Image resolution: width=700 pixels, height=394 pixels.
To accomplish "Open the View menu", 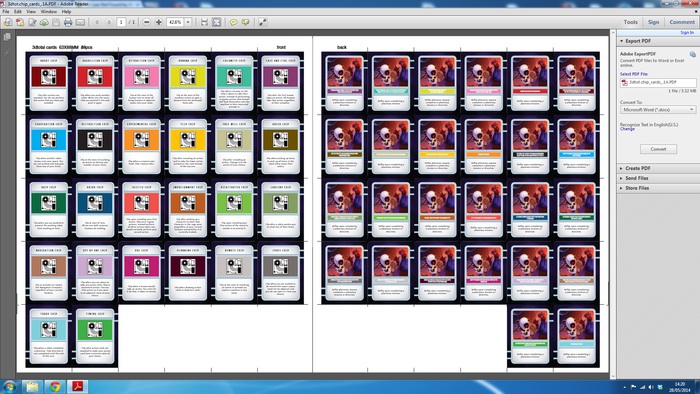I will pos(31,12).
